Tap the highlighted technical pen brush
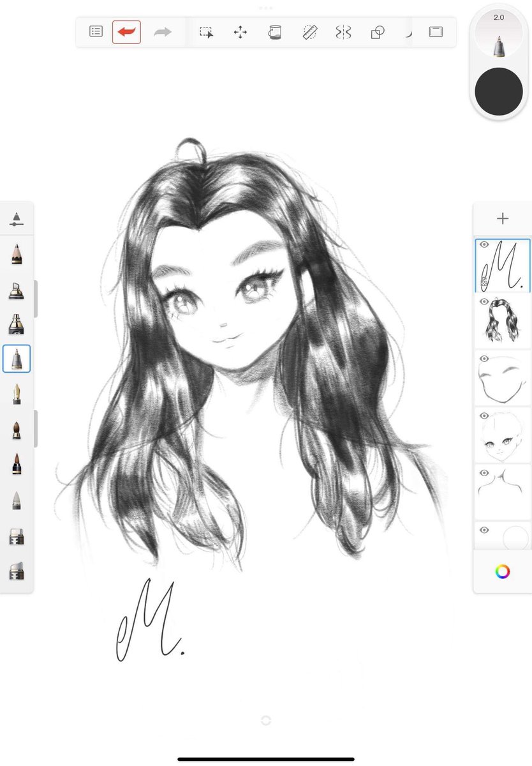The width and height of the screenshot is (532, 766). tap(17, 359)
